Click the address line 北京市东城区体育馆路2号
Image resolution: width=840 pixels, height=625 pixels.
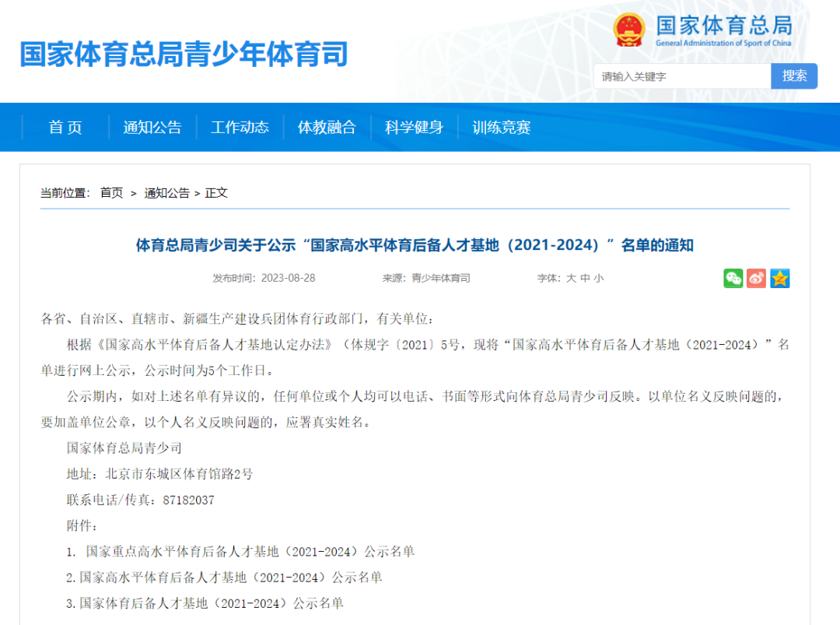click(179, 474)
